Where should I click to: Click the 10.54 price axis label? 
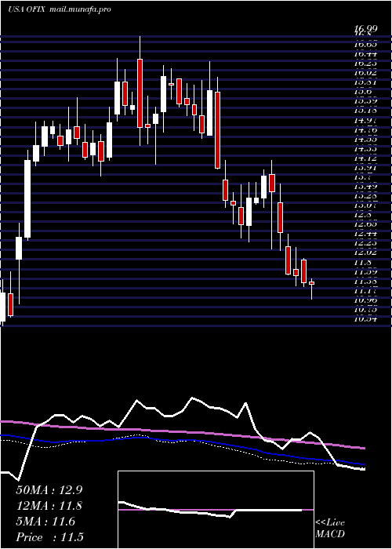[x=365, y=319]
